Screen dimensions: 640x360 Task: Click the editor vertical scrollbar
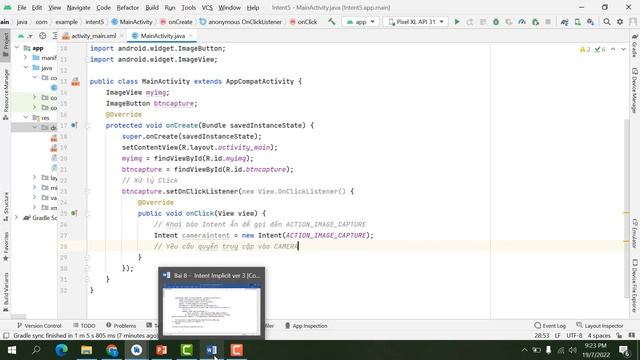627,208
